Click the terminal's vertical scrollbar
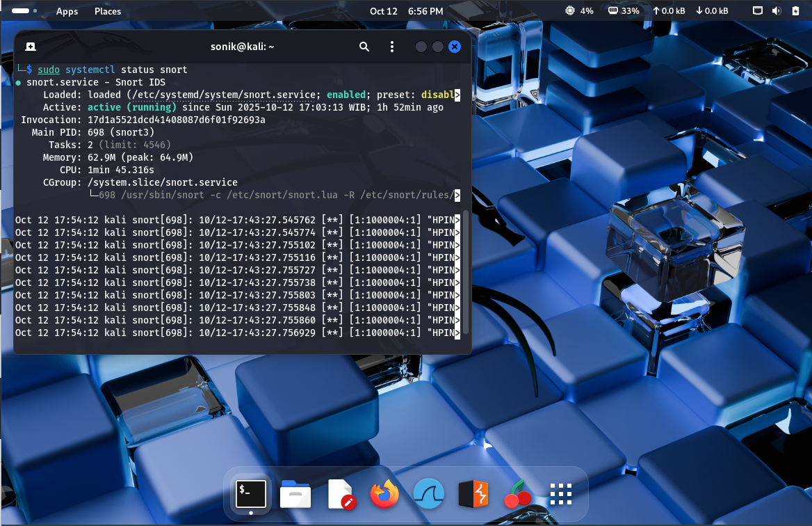 click(466, 272)
